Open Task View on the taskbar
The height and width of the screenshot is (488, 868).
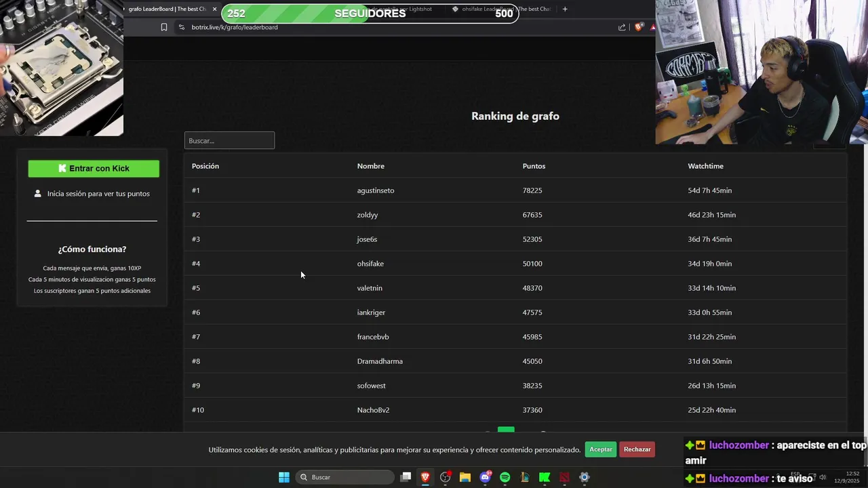[x=406, y=477]
